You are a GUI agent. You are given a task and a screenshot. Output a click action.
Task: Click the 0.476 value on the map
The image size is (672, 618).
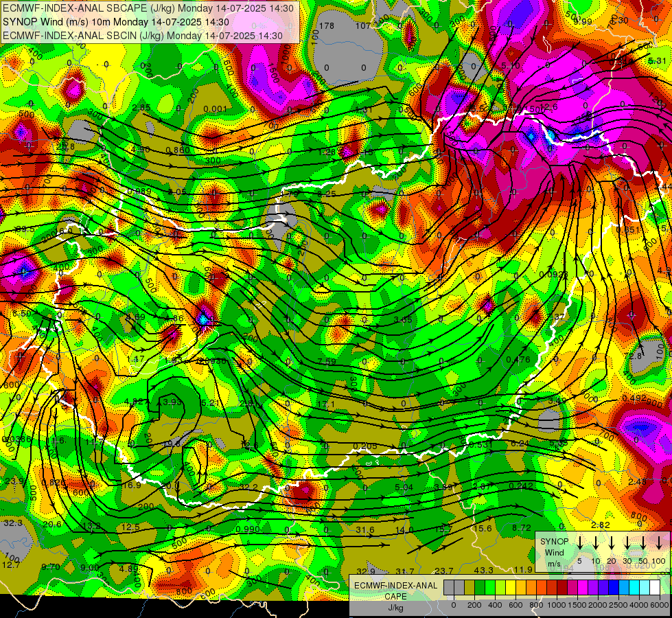518,360
